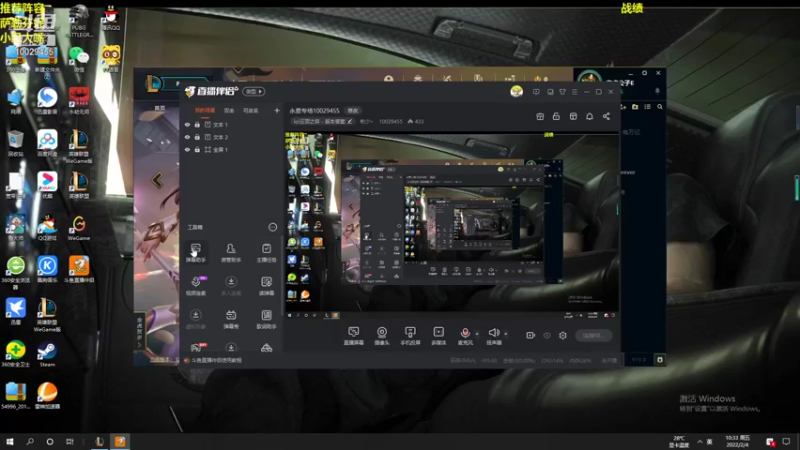Open the 歌词助手 tool icon
The image size is (800, 450).
266,319
